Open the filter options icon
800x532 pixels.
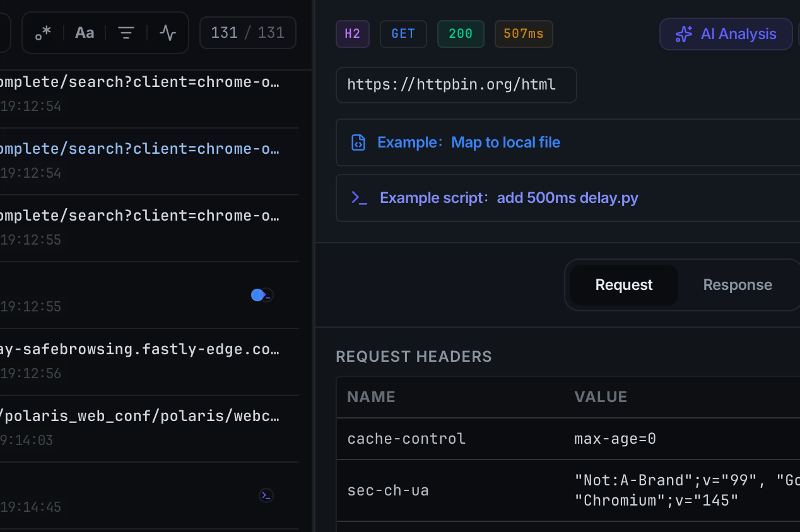pyautogui.click(x=126, y=33)
